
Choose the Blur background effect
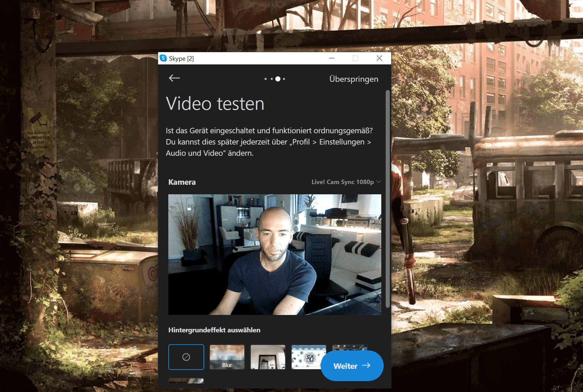tap(227, 357)
